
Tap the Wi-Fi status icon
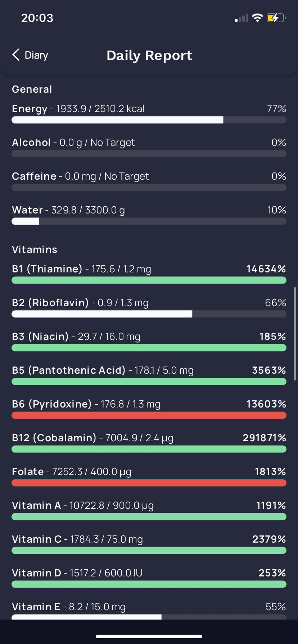(x=257, y=18)
